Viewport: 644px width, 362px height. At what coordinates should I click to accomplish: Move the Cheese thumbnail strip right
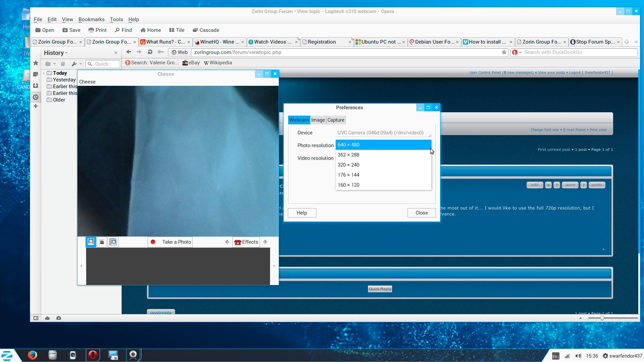tap(274, 266)
